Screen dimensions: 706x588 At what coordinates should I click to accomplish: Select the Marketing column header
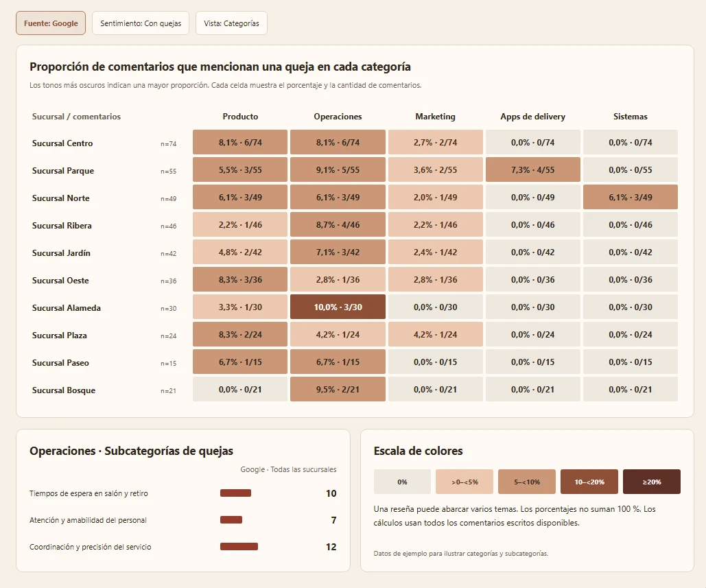click(436, 116)
